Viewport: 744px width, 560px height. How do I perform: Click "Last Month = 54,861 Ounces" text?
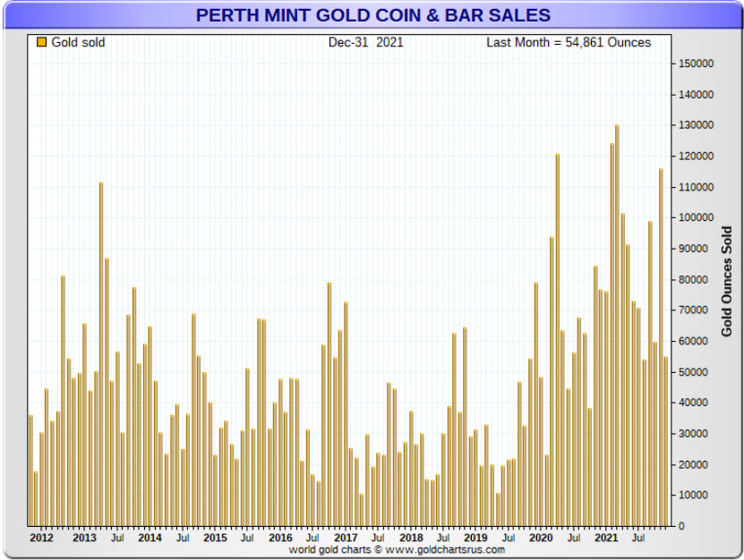point(569,42)
